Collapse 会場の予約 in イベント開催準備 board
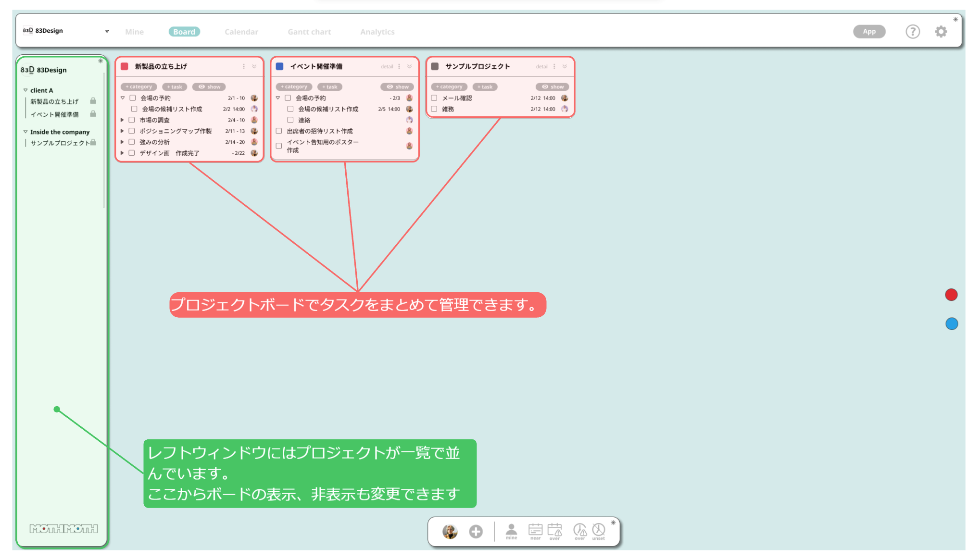Image resolution: width=980 pixels, height=560 pixels. click(x=278, y=98)
